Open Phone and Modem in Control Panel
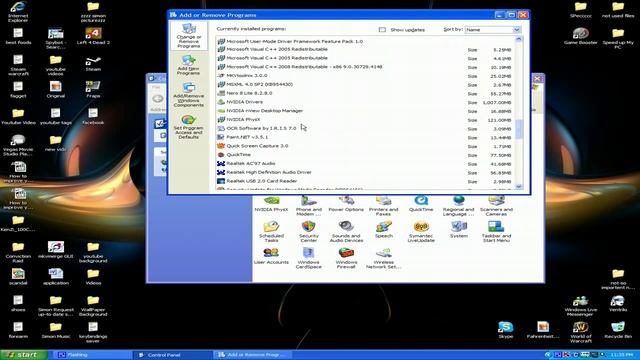Image resolution: width=640 pixels, height=360 pixels. (x=309, y=206)
